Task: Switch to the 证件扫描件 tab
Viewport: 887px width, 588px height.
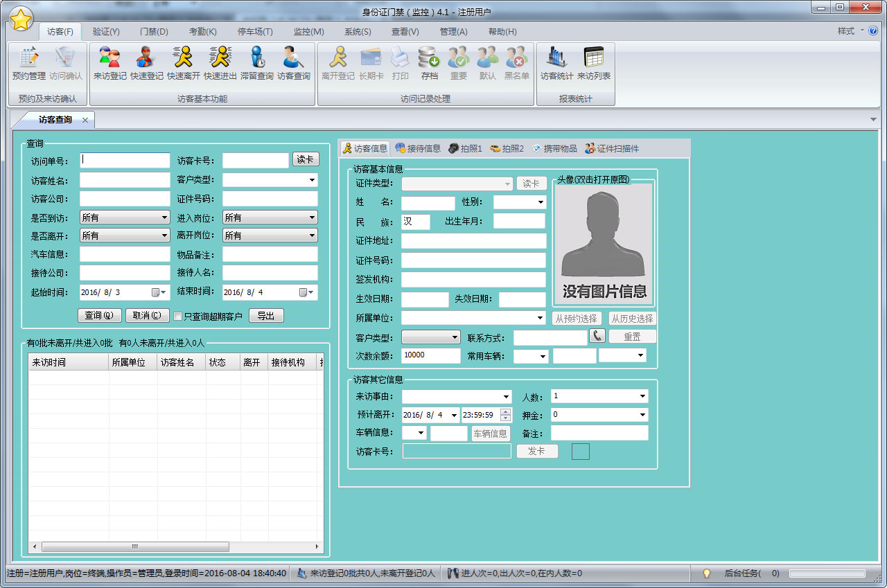Action: (x=612, y=148)
